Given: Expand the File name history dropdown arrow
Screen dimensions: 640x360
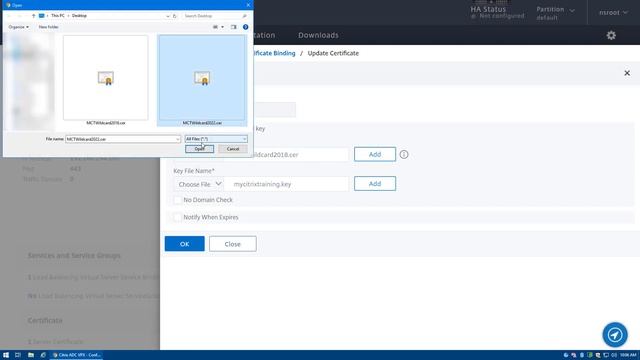Looking at the screenshot, I should pos(178,139).
